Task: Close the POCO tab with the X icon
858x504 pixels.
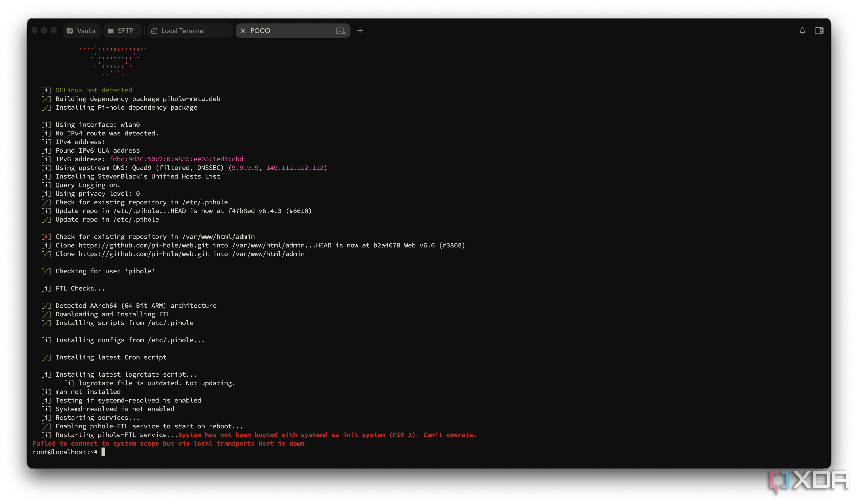Action: tap(243, 31)
